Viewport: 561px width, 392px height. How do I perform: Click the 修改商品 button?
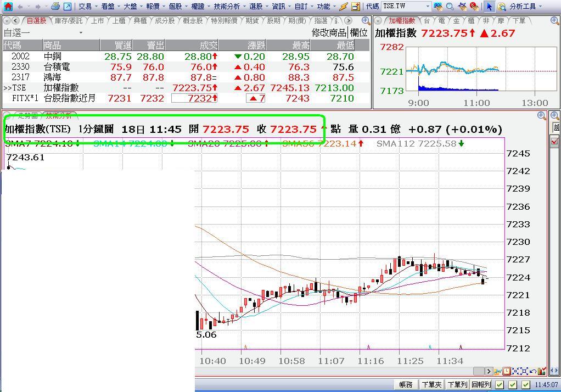point(329,33)
